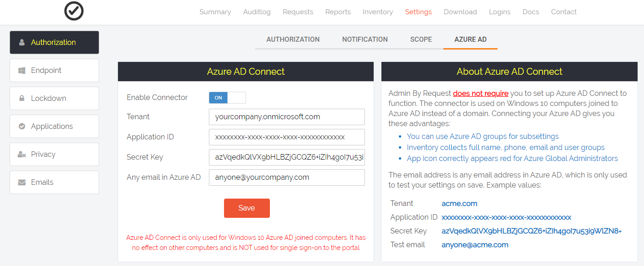Click the padlock icon beside Lockdown
644x266 pixels.
pyautogui.click(x=22, y=98)
